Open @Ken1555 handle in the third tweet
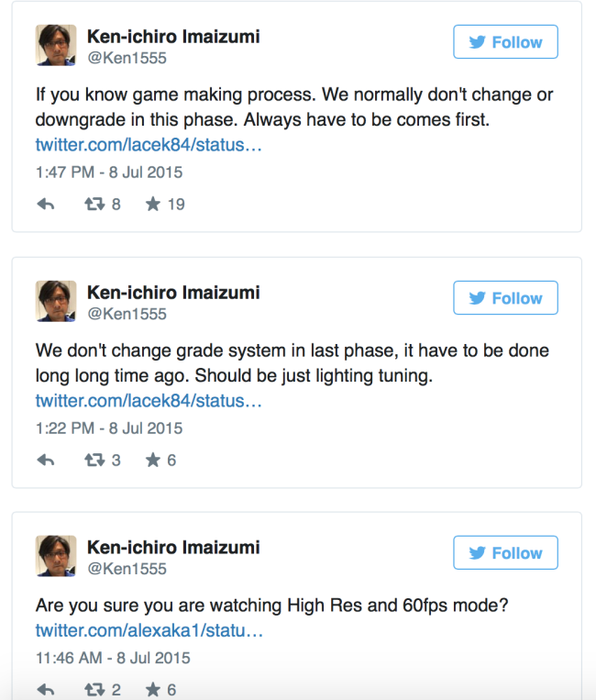 [127, 569]
